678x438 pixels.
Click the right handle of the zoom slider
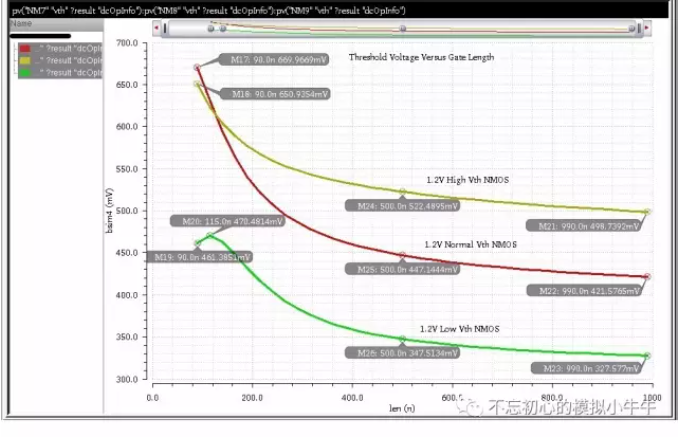(639, 29)
